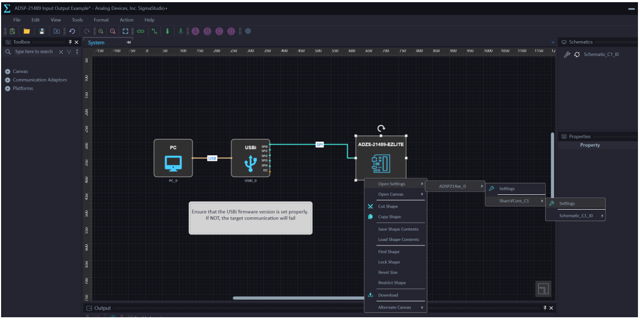Save the project with the floppy disk icon
The image size is (644, 320).
coord(42,31)
